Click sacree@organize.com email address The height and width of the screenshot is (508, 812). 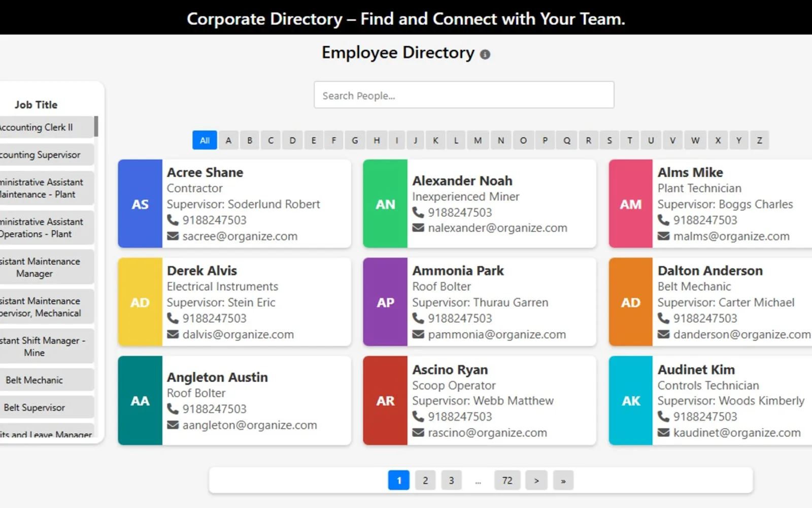[x=240, y=236]
